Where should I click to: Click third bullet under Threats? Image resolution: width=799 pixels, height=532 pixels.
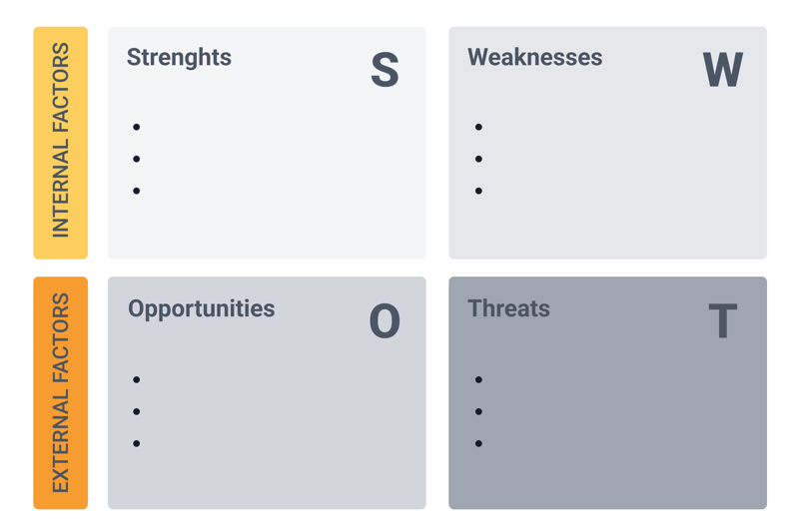(x=478, y=443)
